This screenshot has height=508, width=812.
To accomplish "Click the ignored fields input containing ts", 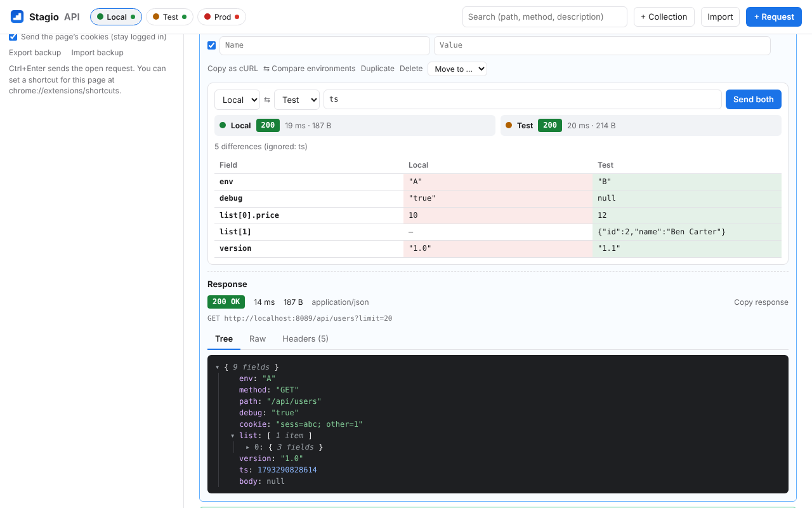I will click(523, 100).
